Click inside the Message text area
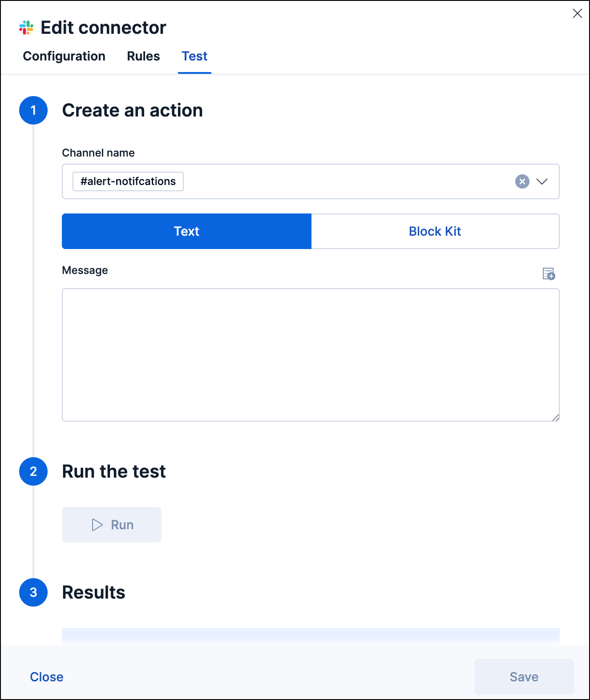 point(311,354)
